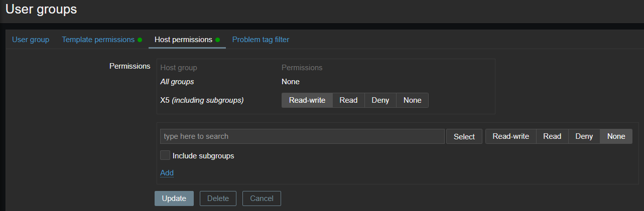Choose None for the X5 host group

tap(413, 100)
